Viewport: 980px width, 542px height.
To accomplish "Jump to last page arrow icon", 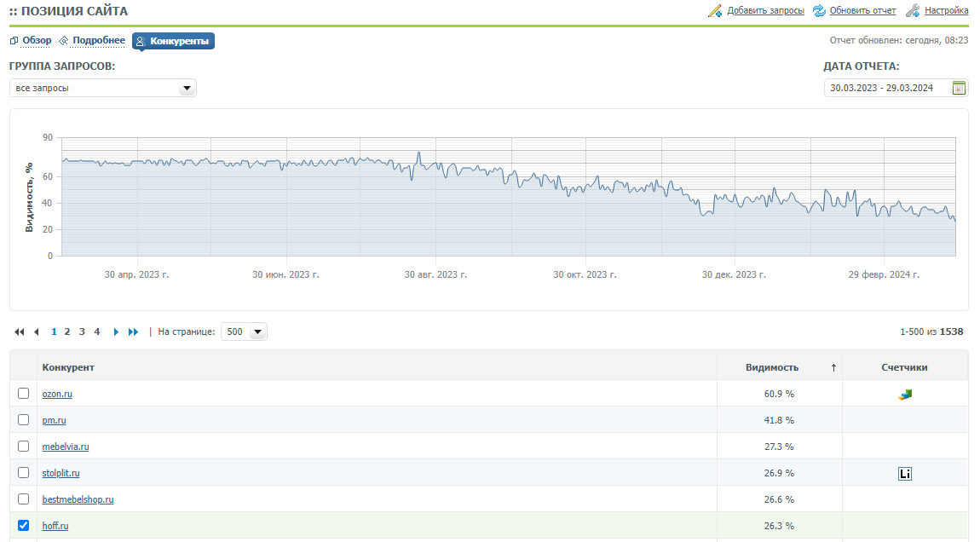I will (133, 332).
